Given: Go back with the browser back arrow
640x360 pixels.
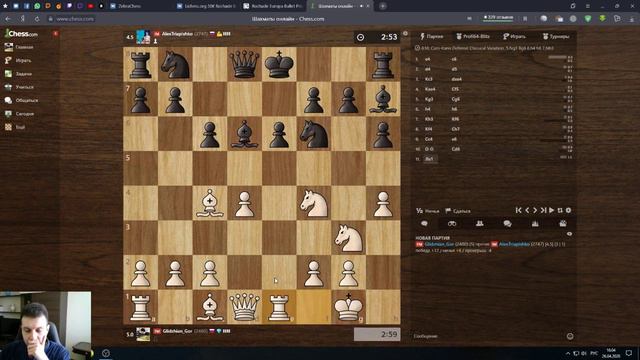Looking at the screenshot, I should coord(8,19).
